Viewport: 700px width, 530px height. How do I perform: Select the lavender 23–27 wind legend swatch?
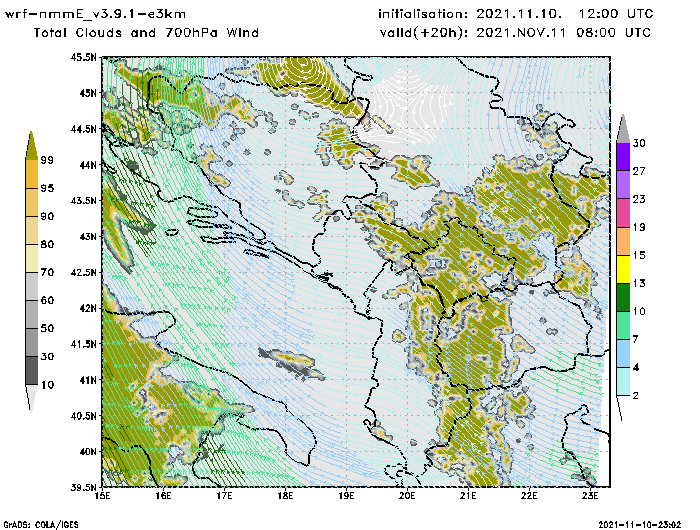(x=623, y=184)
